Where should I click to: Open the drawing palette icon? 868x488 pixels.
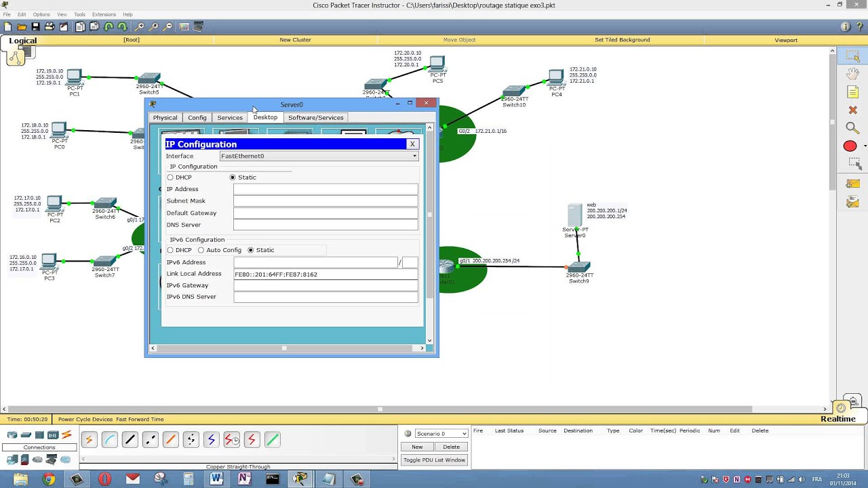point(184,26)
